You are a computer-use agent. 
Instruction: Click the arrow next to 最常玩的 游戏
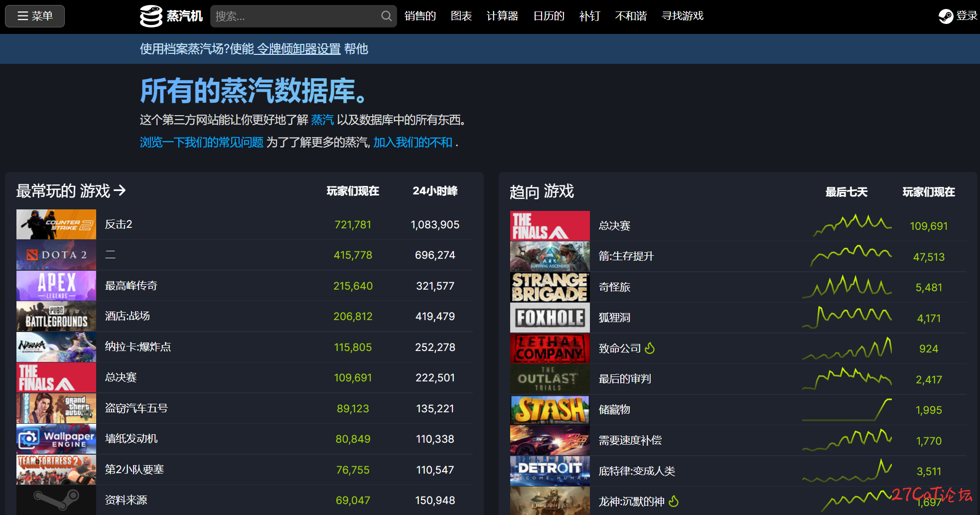pos(120,190)
